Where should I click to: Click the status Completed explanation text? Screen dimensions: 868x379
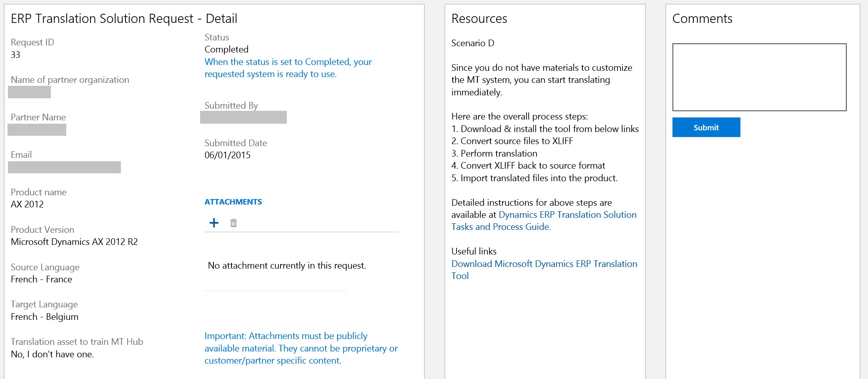(x=288, y=68)
